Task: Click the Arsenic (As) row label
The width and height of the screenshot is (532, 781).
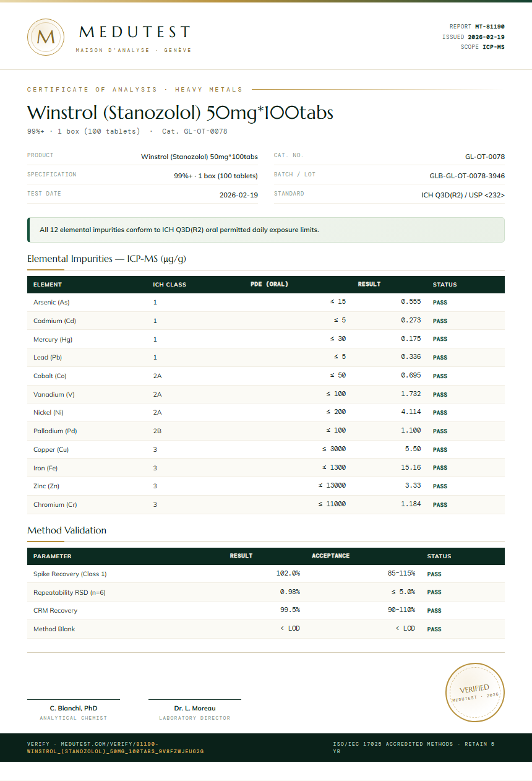Action: [x=51, y=303]
